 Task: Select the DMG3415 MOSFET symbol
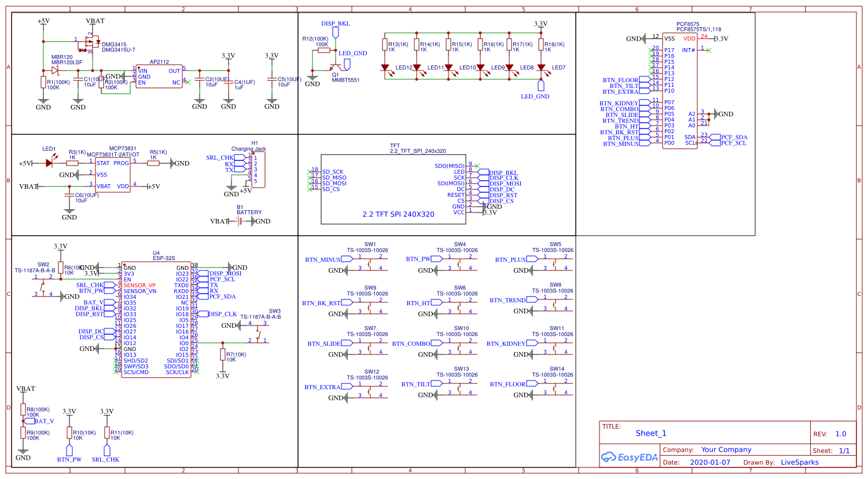93,41
